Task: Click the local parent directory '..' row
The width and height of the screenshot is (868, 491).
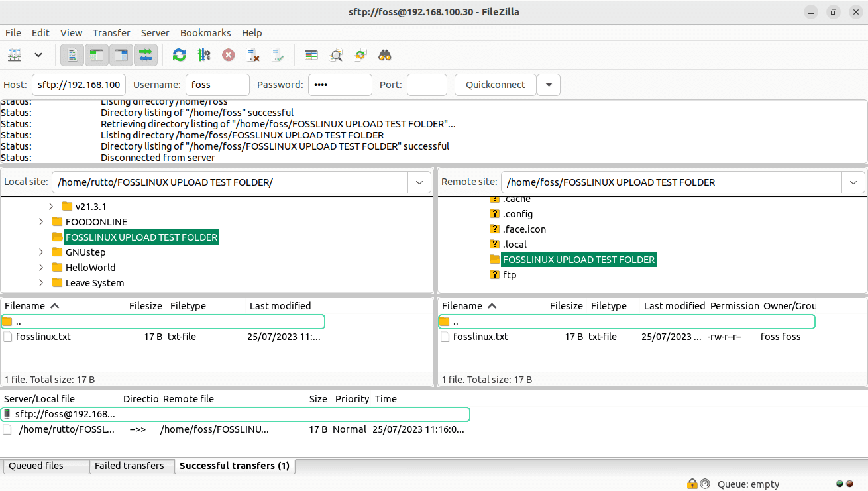Action: (x=163, y=322)
